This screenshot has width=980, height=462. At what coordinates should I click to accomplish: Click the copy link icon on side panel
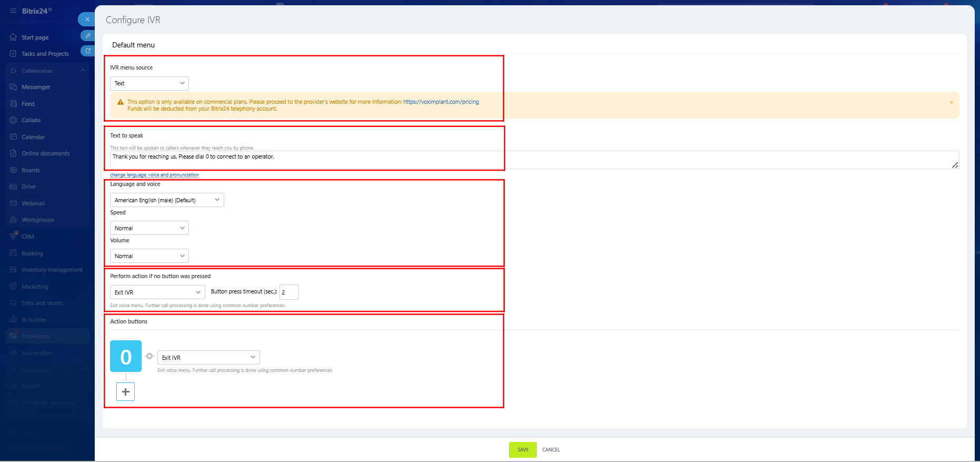click(87, 36)
